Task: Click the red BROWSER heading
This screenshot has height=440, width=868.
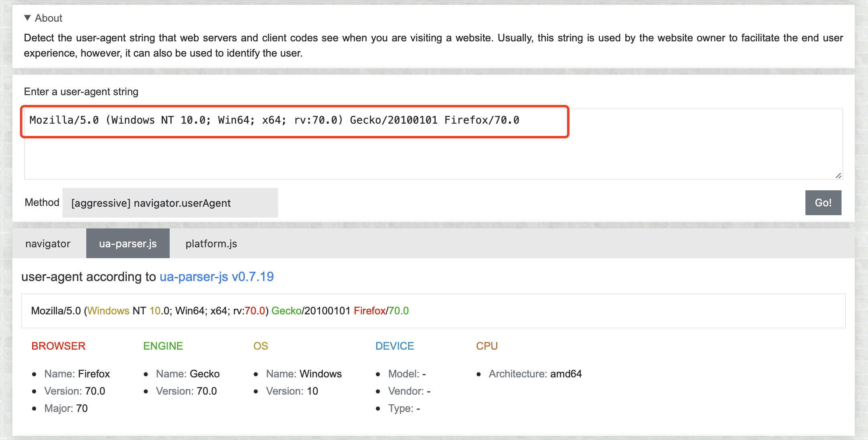Action: tap(58, 346)
